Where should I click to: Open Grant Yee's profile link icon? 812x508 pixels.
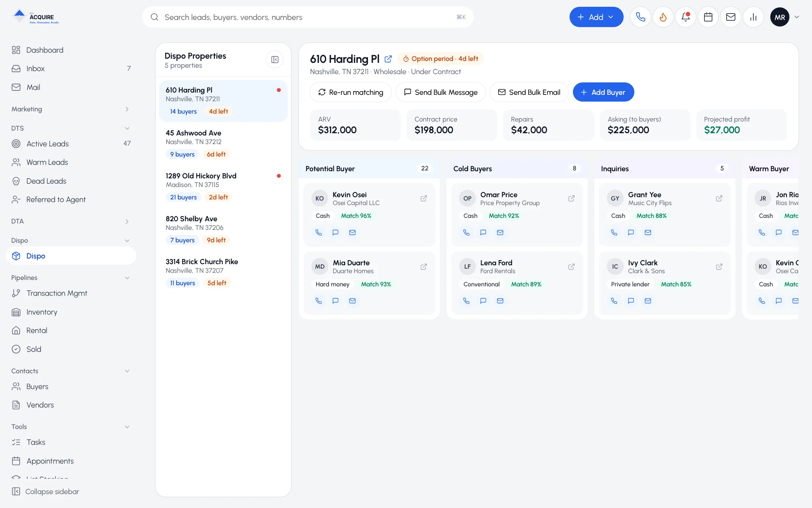coord(719,198)
